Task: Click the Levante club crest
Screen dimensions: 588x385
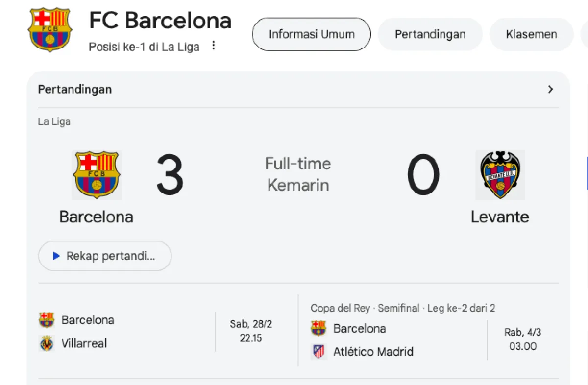Action: pyautogui.click(x=500, y=175)
